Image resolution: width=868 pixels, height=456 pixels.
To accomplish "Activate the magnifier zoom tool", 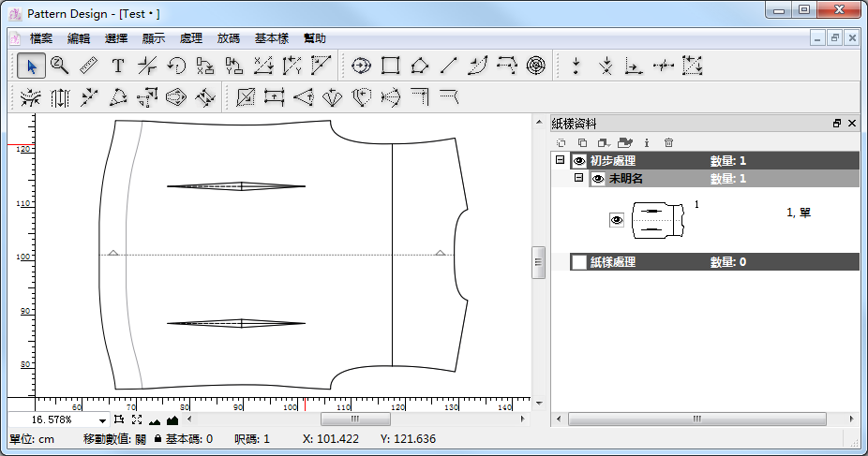I will click(60, 66).
